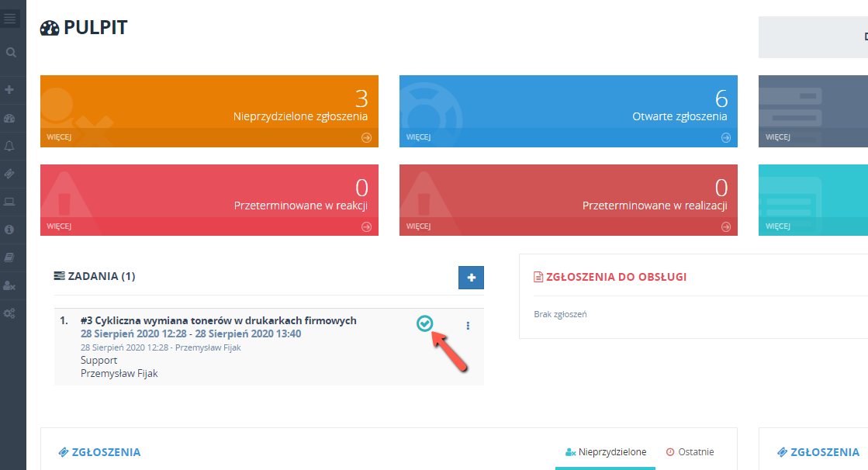Mark task #3 as completed with checkmark
Image resolution: width=868 pixels, height=470 pixels.
coord(424,324)
